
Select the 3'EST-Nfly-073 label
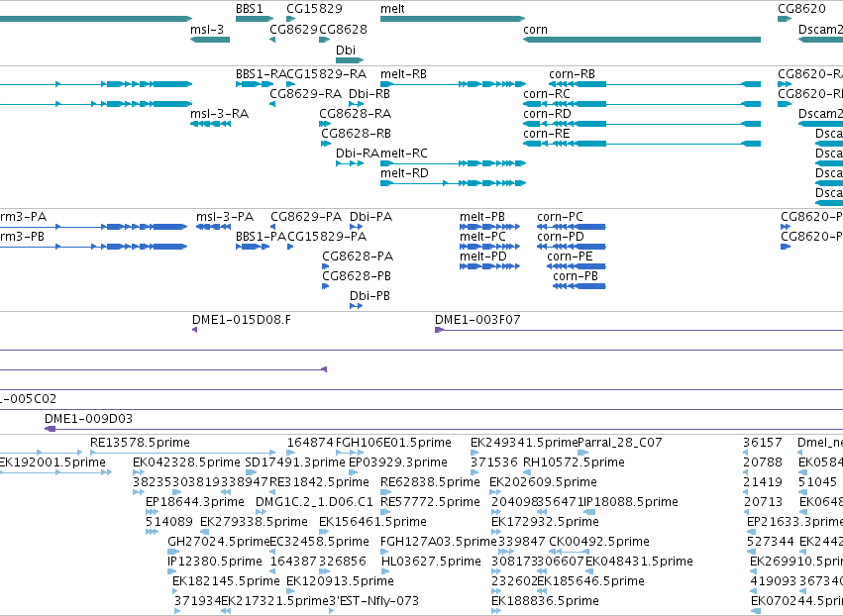373,601
